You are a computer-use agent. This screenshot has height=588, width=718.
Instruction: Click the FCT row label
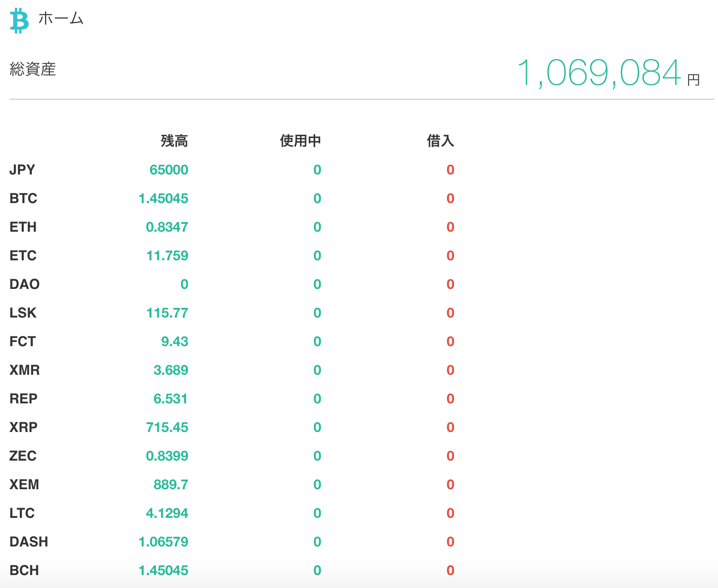(23, 341)
